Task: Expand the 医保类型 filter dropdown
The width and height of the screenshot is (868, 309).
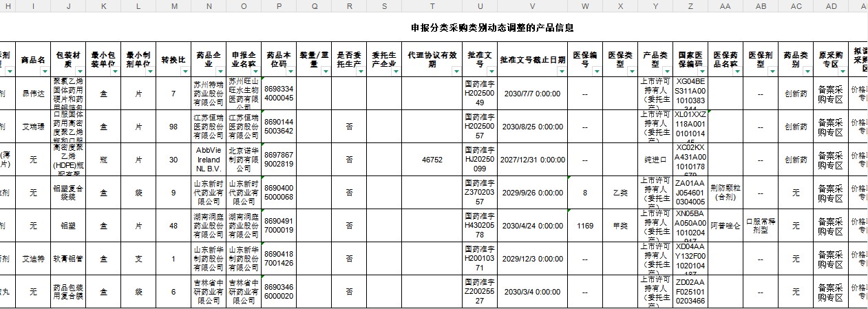Action: pyautogui.click(x=631, y=71)
